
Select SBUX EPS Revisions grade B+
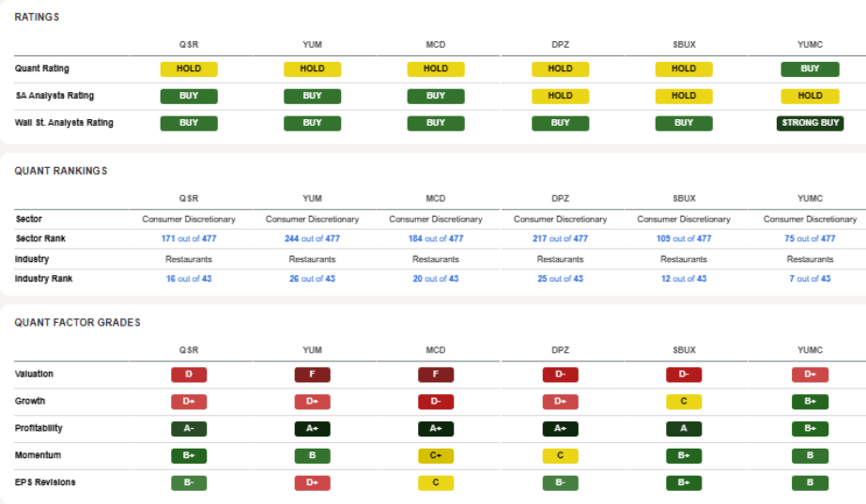684,483
